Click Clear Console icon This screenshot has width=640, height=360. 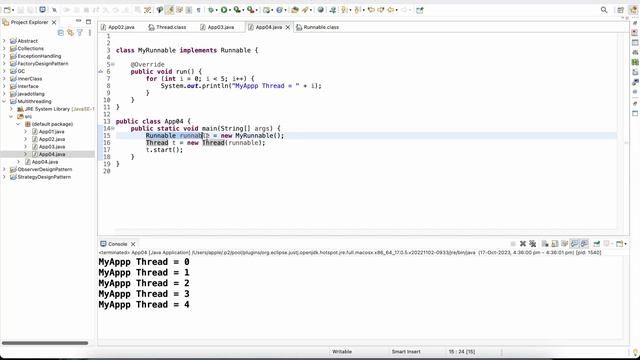[545, 244]
